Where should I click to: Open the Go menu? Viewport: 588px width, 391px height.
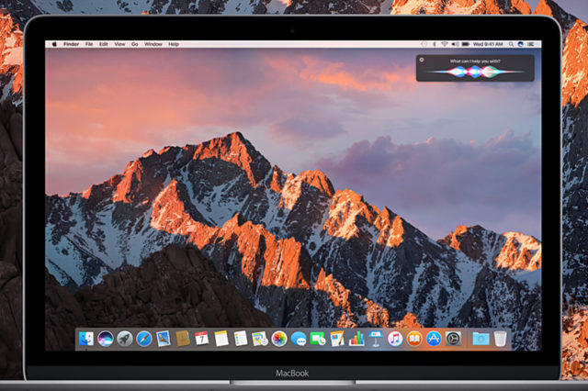point(134,44)
